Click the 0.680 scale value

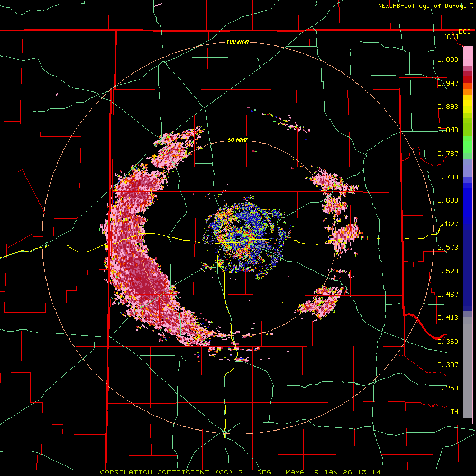click(x=448, y=200)
